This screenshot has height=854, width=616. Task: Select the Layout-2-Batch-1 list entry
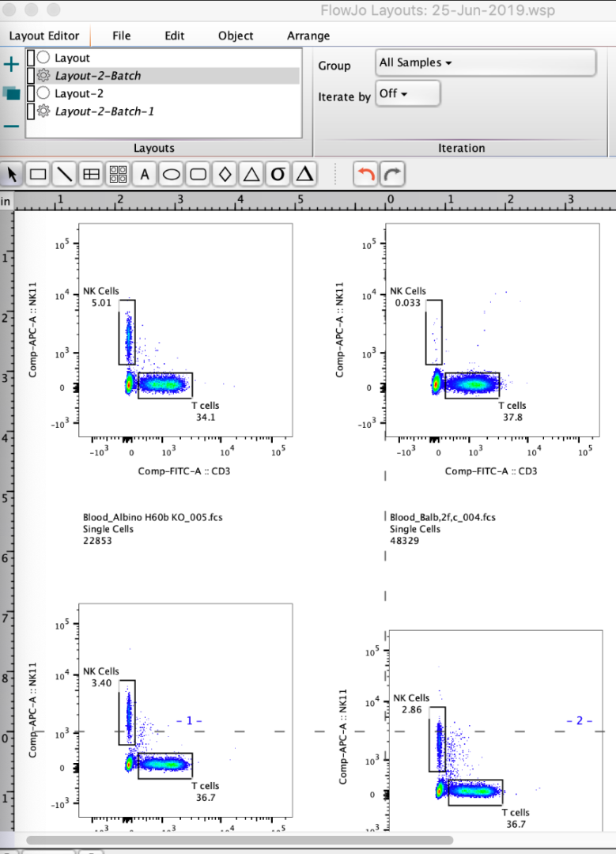click(164, 111)
